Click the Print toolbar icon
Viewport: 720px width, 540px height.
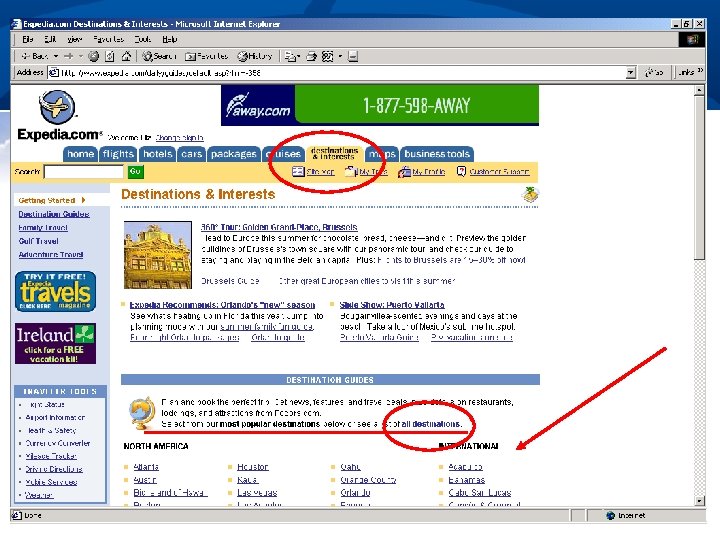[x=312, y=56]
